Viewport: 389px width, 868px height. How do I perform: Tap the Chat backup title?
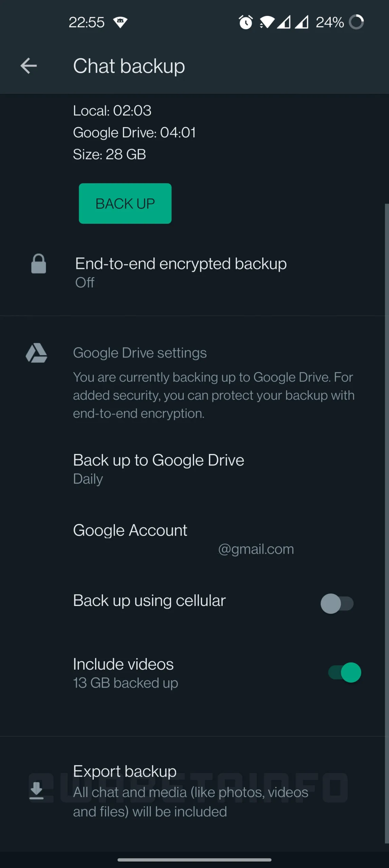click(129, 66)
